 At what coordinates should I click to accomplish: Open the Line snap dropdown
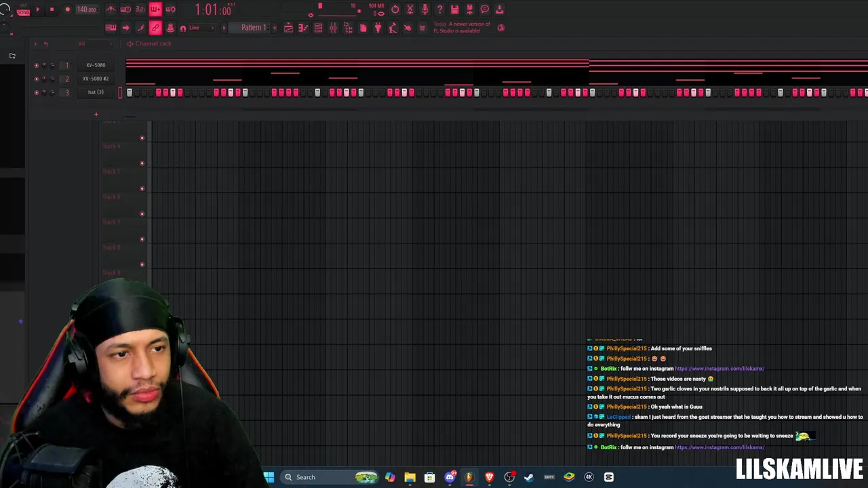coord(201,28)
